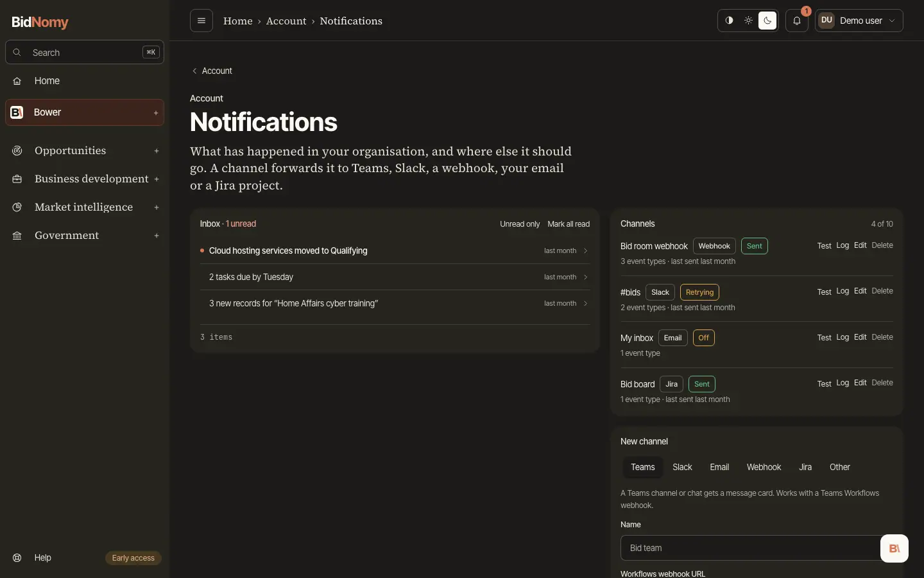Open the Log for the #bids channel
This screenshot has width=924, height=578.
tap(843, 292)
